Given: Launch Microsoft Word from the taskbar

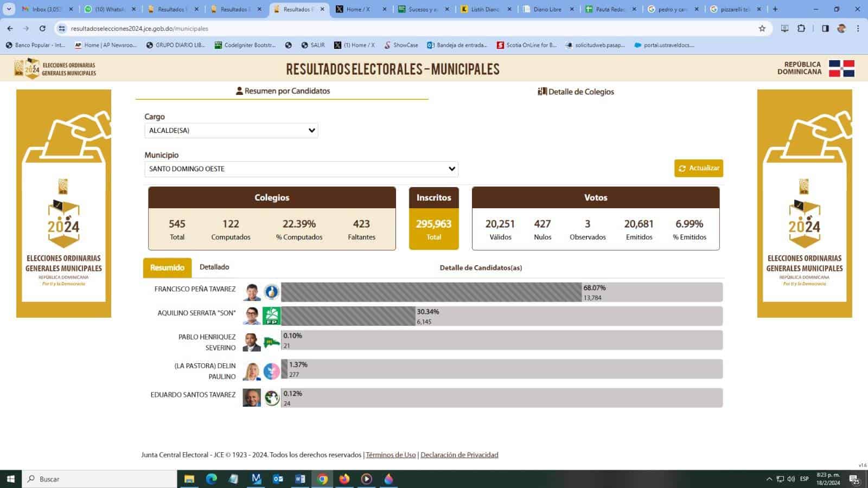Looking at the screenshot, I should [300, 479].
